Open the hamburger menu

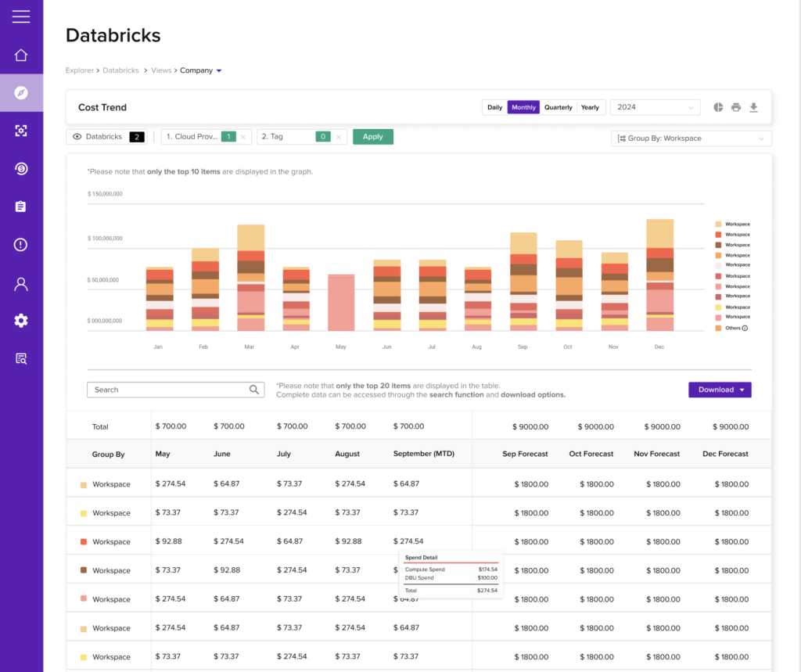click(21, 16)
